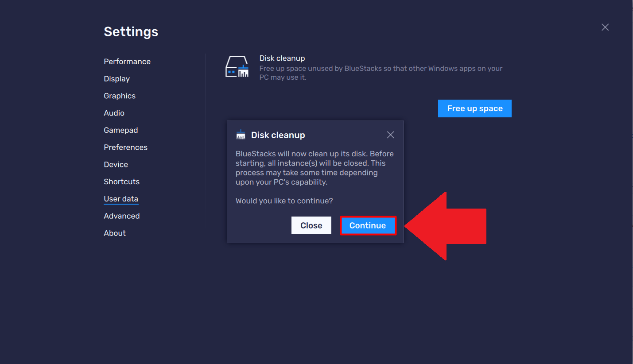Screen dimensions: 633x364
Task: Click the 'Would you like to continue?' text
Action: tap(284, 201)
